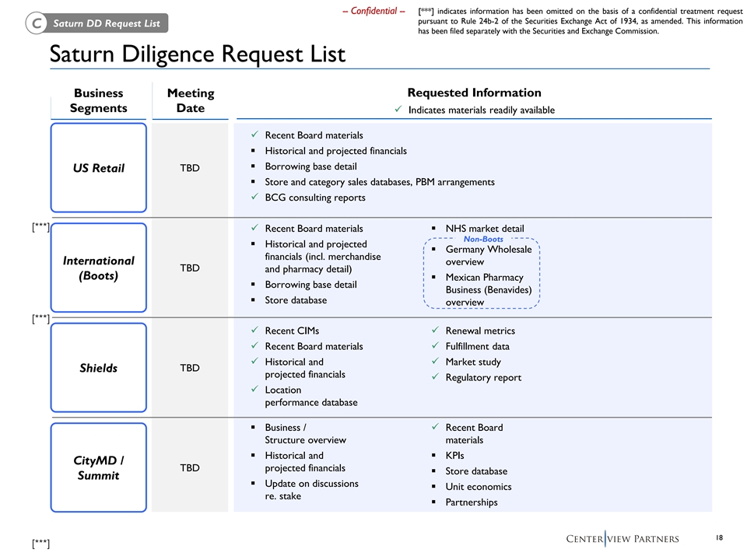
Task: Click checkmark beside Regulatory report
Action: coord(436,376)
